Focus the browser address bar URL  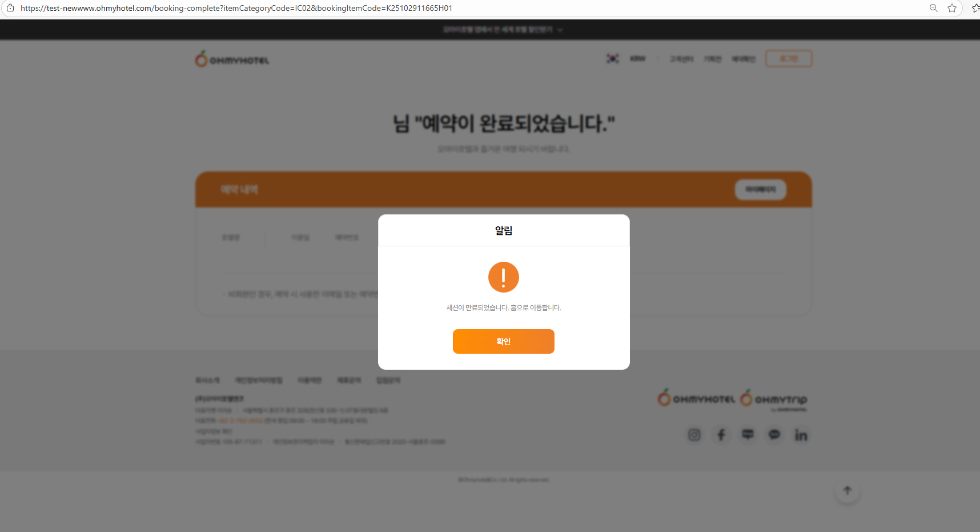click(x=236, y=8)
